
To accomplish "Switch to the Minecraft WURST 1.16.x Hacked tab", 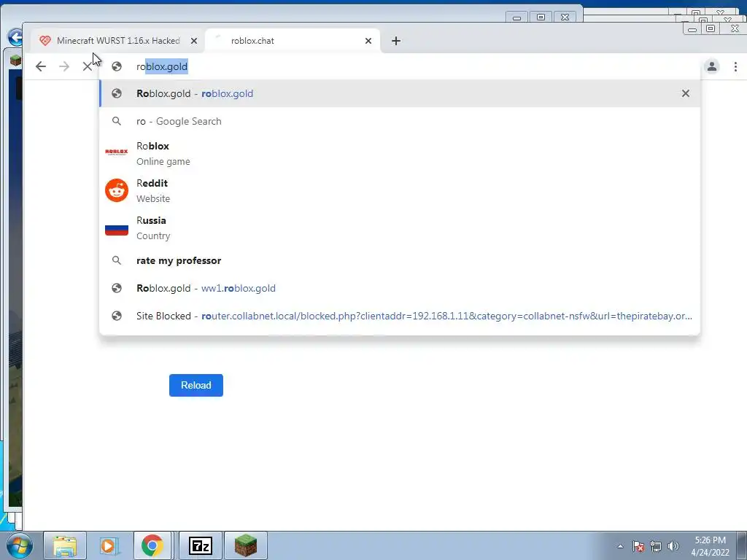I will point(118,41).
